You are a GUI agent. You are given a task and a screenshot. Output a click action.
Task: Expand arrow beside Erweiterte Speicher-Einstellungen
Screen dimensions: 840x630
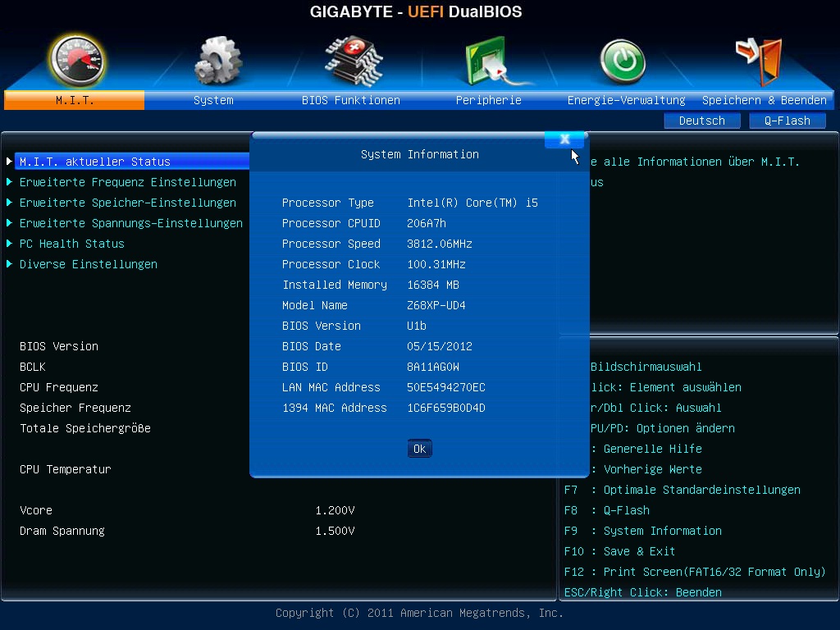pyautogui.click(x=9, y=203)
